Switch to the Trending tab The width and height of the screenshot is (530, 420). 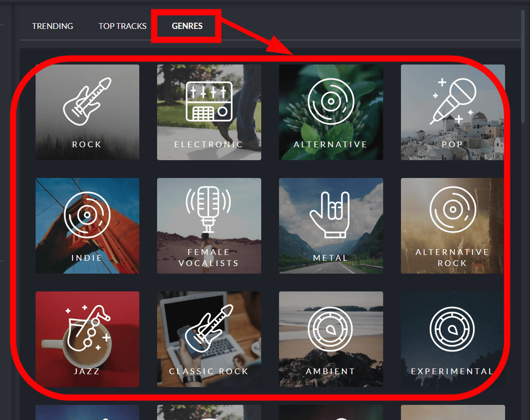[53, 26]
